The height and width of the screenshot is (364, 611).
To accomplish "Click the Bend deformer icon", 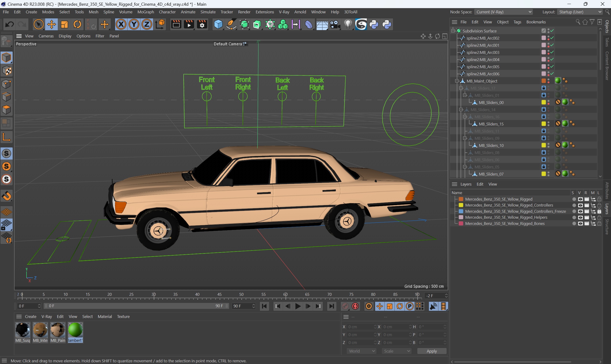I will (308, 24).
